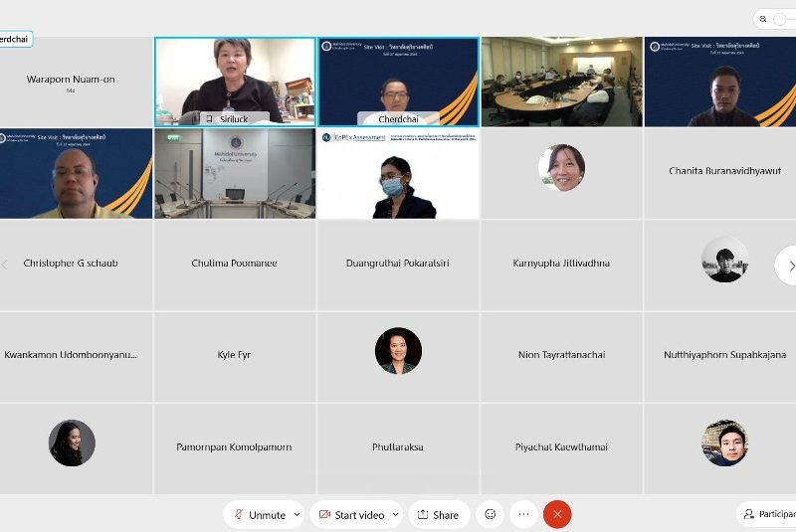Screen dimensions: 796x532
Task: Open audio options arrow beside Unmute
Action: tap(297, 514)
